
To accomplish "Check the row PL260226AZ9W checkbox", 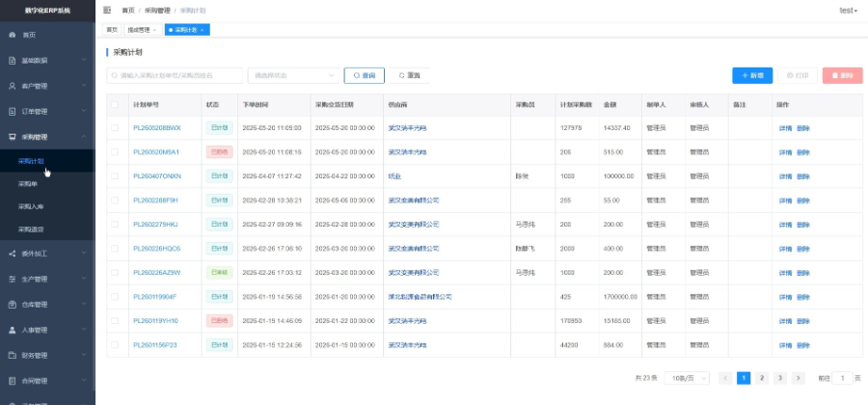I will click(x=115, y=272).
